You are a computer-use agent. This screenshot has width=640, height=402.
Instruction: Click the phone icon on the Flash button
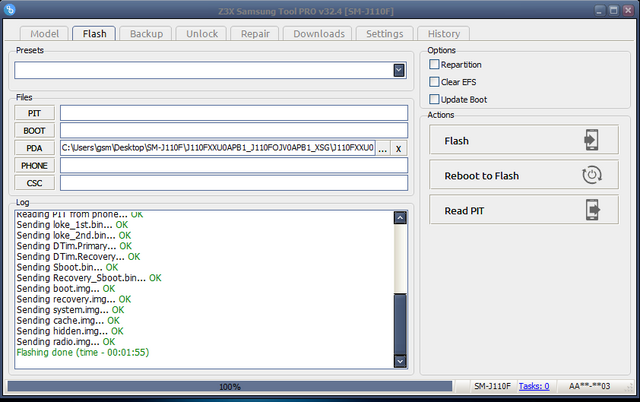tap(591, 140)
